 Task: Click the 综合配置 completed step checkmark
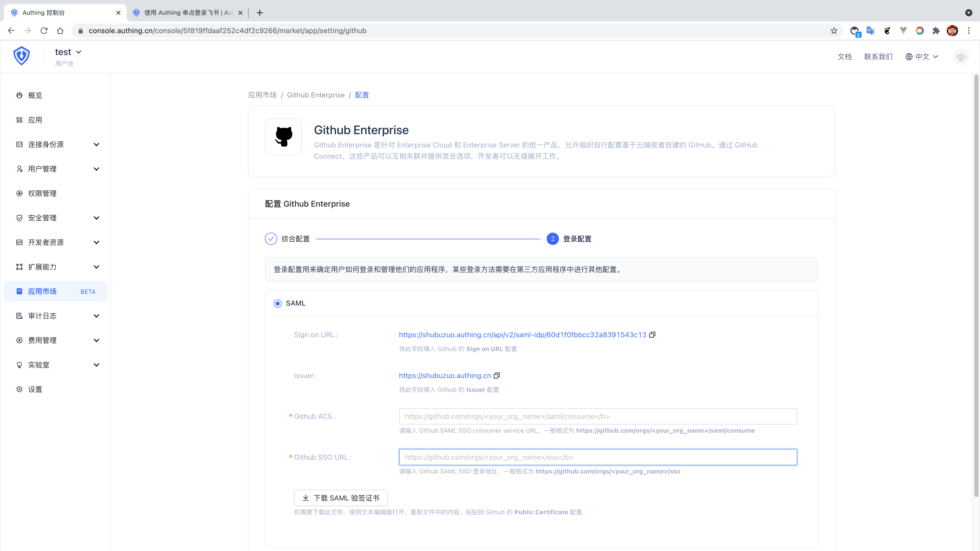tap(271, 239)
